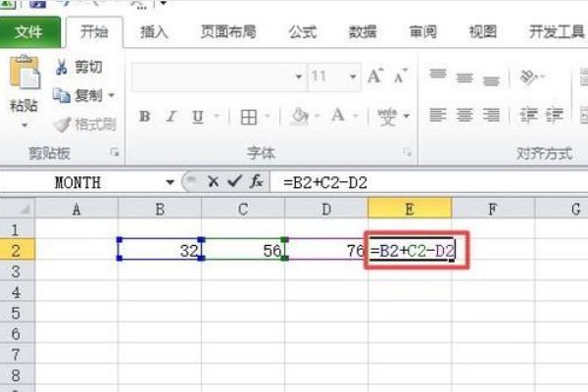Apply bottom vertical alignment

[491, 80]
